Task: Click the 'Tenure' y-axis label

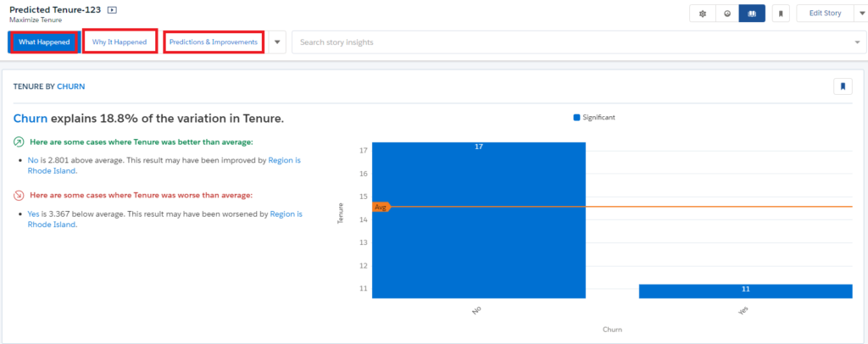Action: pos(341,214)
